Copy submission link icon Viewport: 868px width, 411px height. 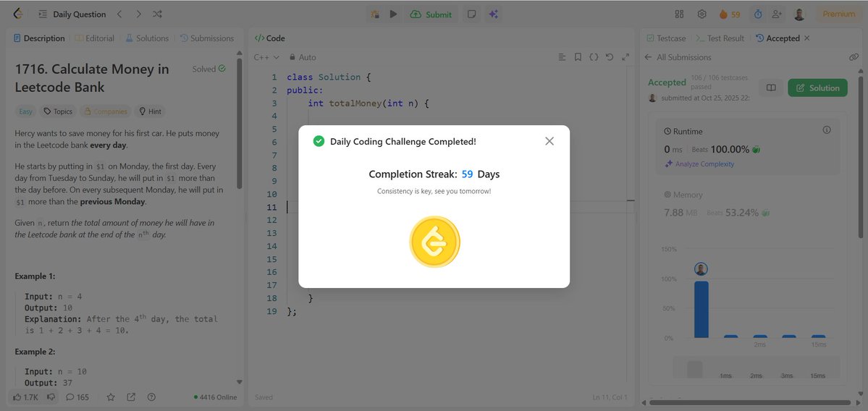(853, 57)
